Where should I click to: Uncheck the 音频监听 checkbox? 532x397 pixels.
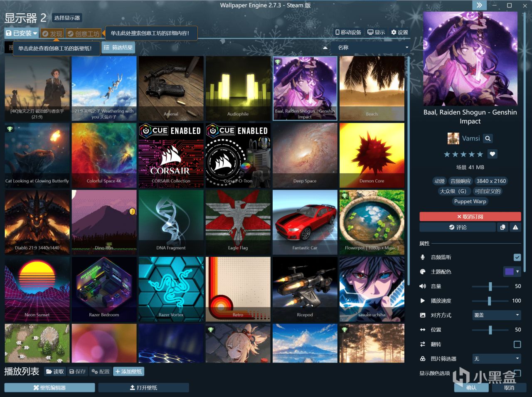coord(517,257)
